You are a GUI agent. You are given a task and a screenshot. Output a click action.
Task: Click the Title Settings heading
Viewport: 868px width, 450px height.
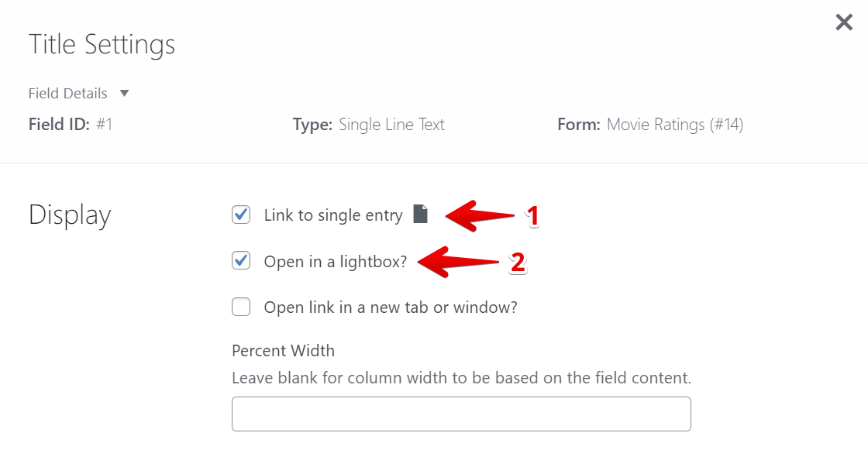pyautogui.click(x=102, y=44)
